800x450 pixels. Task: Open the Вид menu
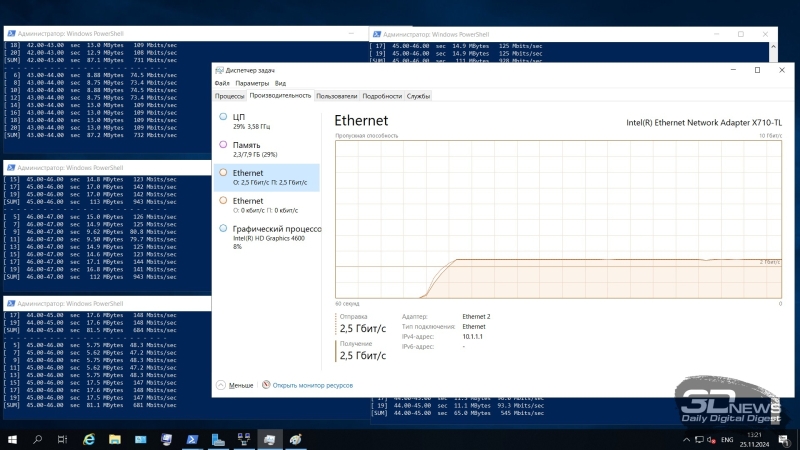click(280, 83)
